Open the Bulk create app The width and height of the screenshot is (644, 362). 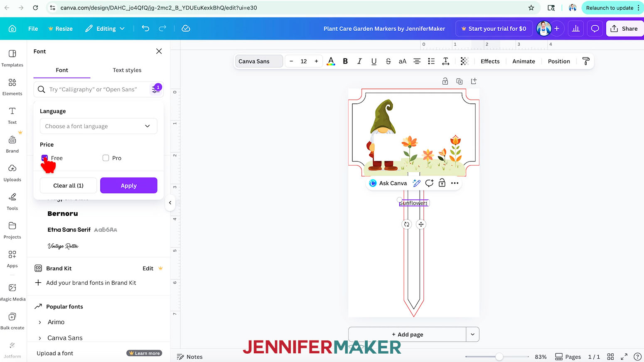click(12, 321)
